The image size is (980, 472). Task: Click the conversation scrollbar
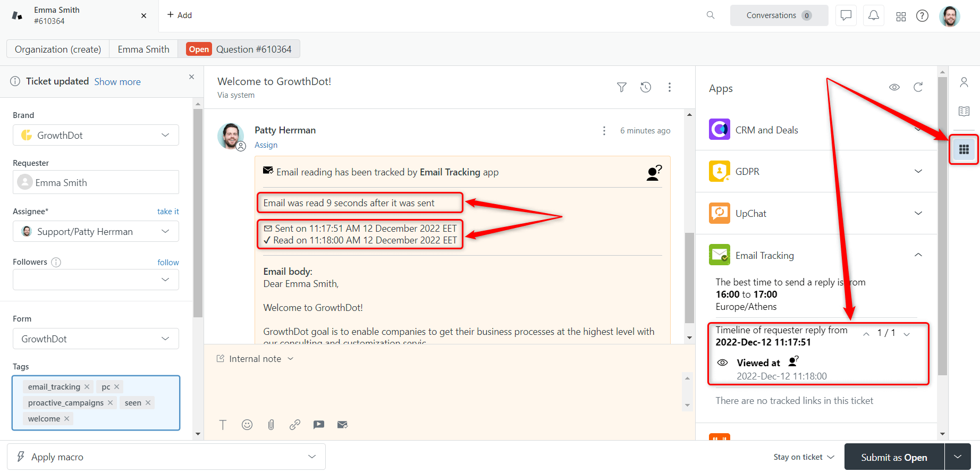pyautogui.click(x=689, y=277)
